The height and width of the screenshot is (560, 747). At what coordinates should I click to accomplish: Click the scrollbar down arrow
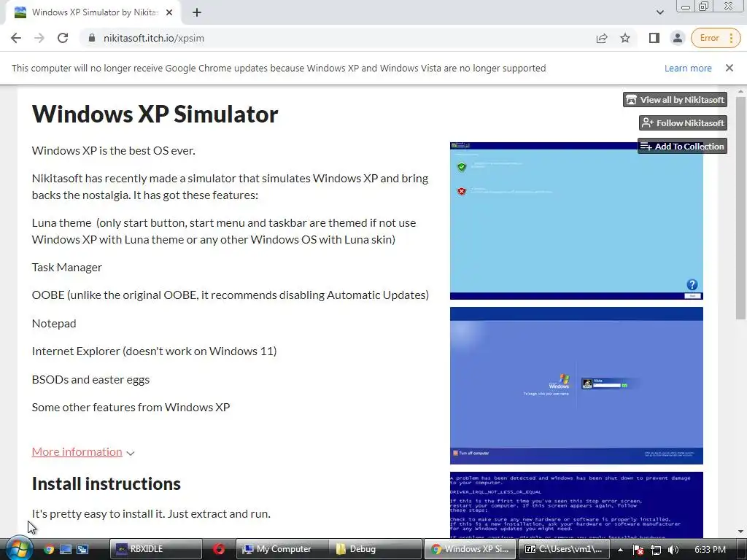coord(740,532)
